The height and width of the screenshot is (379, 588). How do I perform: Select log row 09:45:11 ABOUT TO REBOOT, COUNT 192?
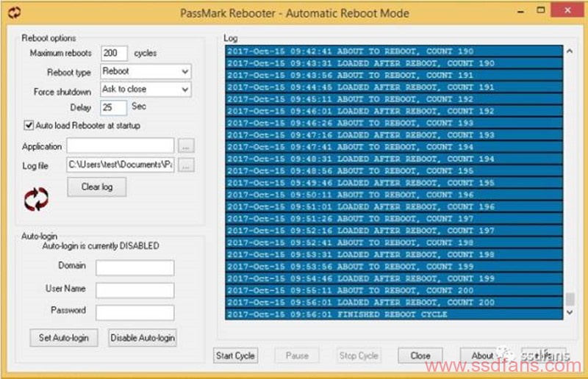[x=394, y=99]
